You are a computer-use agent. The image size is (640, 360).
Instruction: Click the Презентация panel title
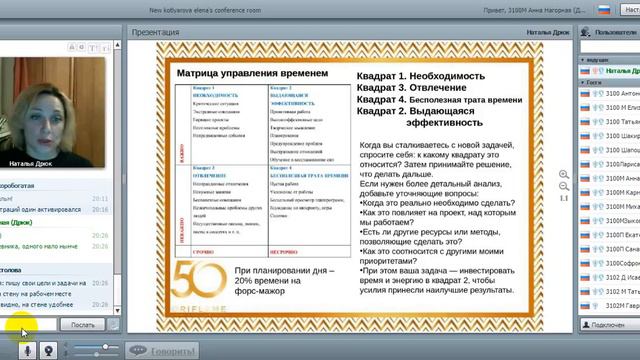(x=156, y=32)
